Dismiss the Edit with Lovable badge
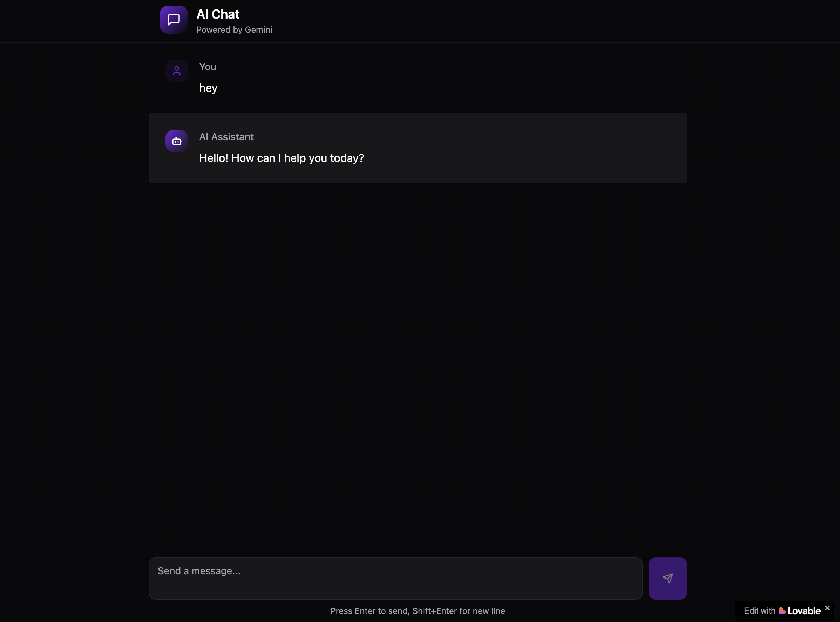The image size is (840, 622). pyautogui.click(x=827, y=608)
